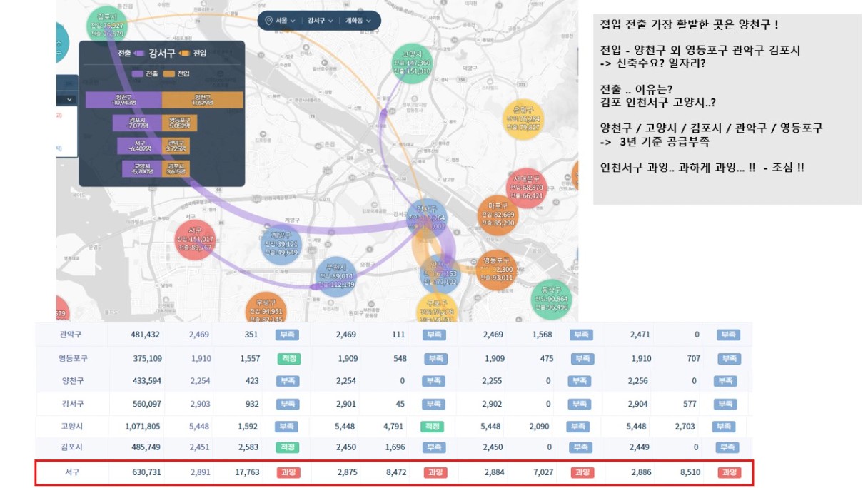Viewport: 868px width, 488px height.
Task: Click the 7,027 value in the 서구 row
Action: (x=543, y=472)
